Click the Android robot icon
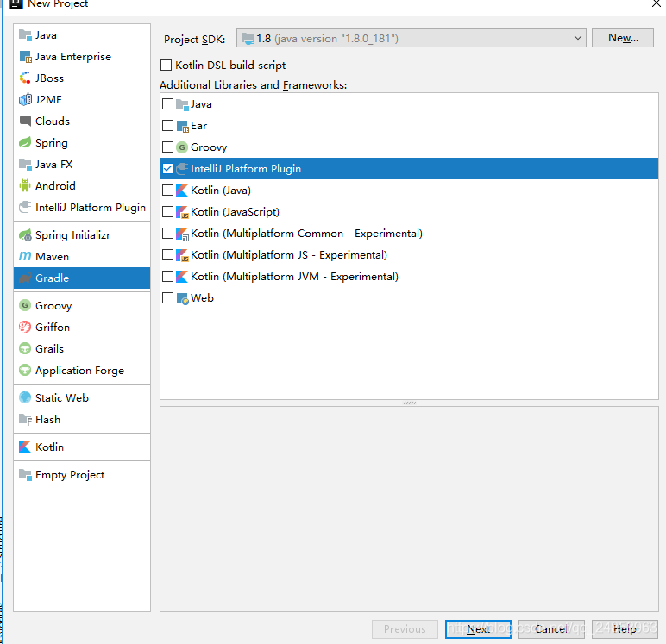This screenshot has height=644, width=666. click(26, 186)
